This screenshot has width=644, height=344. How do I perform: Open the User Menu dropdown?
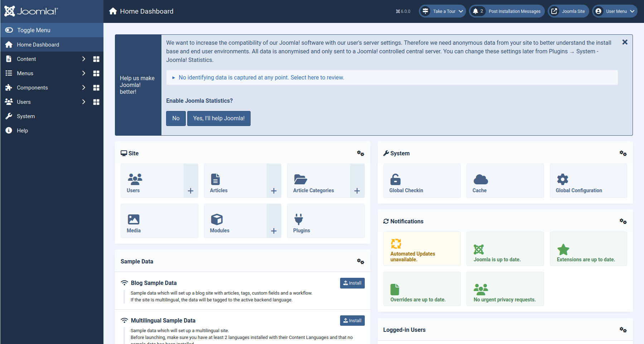pos(614,11)
